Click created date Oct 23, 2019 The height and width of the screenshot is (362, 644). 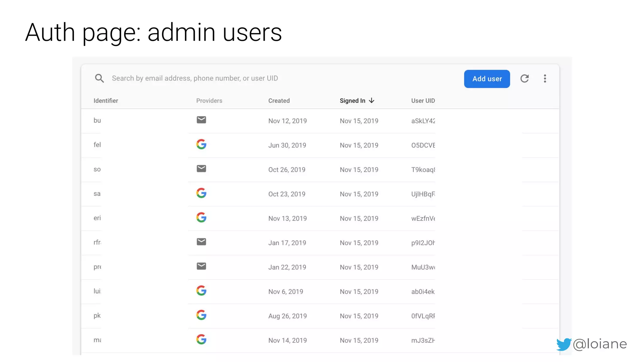[287, 194]
